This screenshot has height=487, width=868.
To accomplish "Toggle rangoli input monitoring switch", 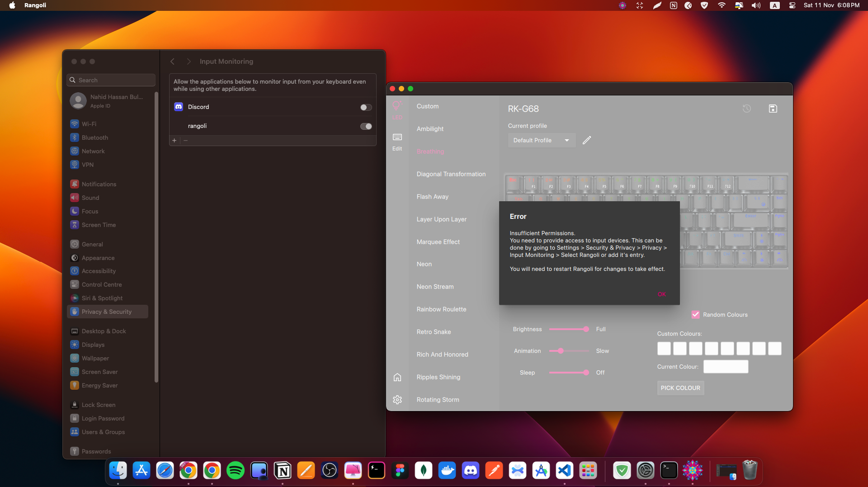I will 366,126.
